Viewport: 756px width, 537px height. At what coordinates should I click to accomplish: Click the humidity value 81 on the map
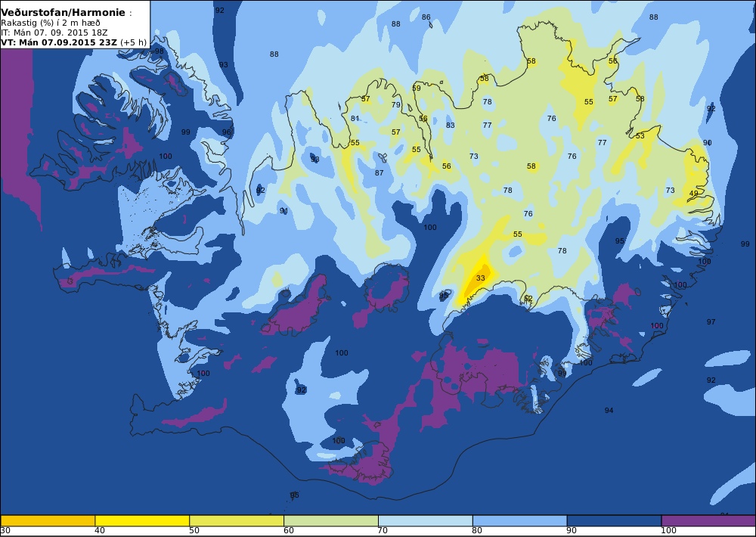355,118
